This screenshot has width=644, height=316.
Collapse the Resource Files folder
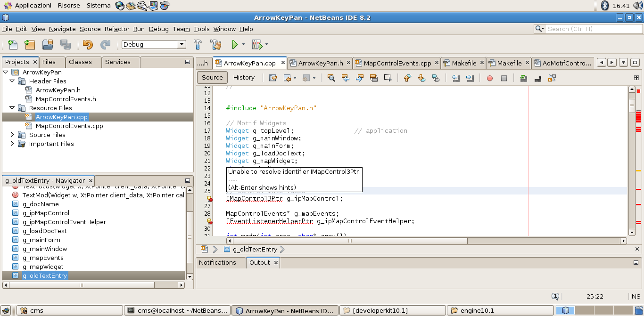tap(12, 108)
